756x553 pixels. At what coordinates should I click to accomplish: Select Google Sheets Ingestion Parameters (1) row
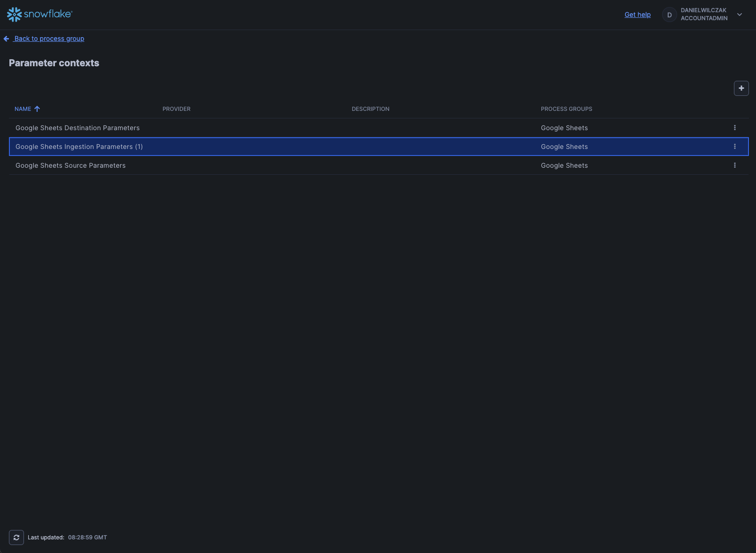point(79,147)
